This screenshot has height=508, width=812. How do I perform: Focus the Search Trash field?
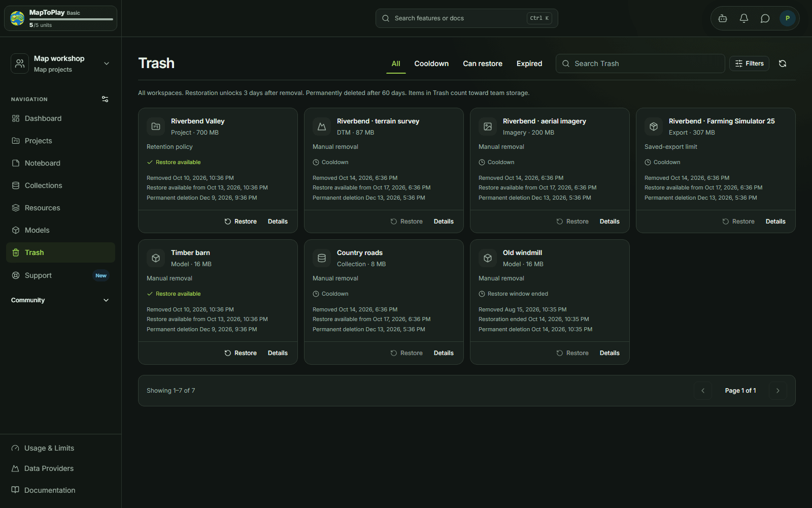(x=640, y=63)
